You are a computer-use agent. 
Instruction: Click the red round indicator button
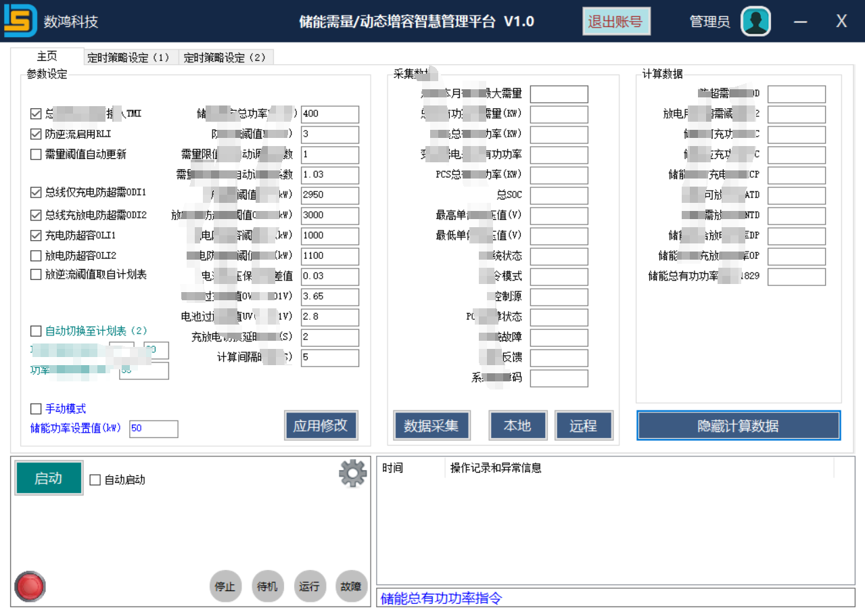tap(30, 586)
